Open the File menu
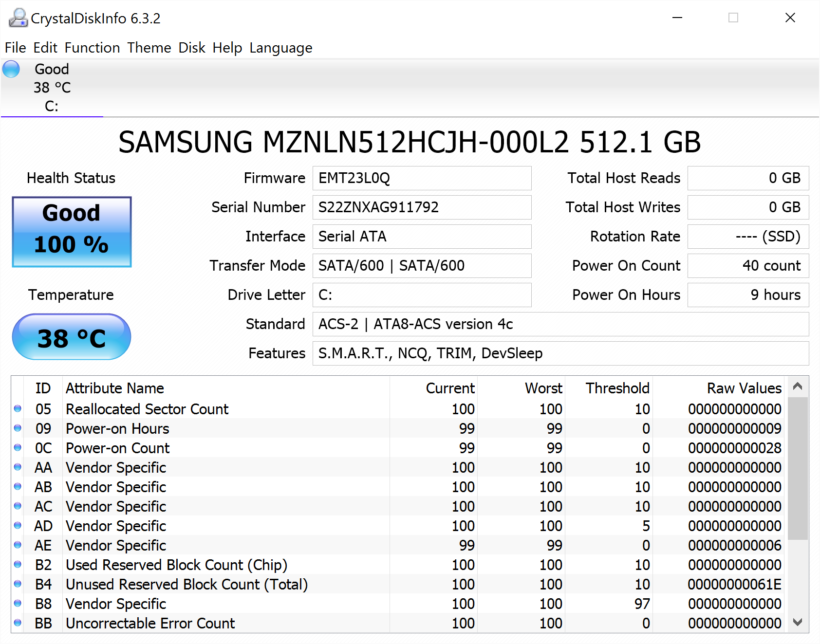 pos(15,48)
